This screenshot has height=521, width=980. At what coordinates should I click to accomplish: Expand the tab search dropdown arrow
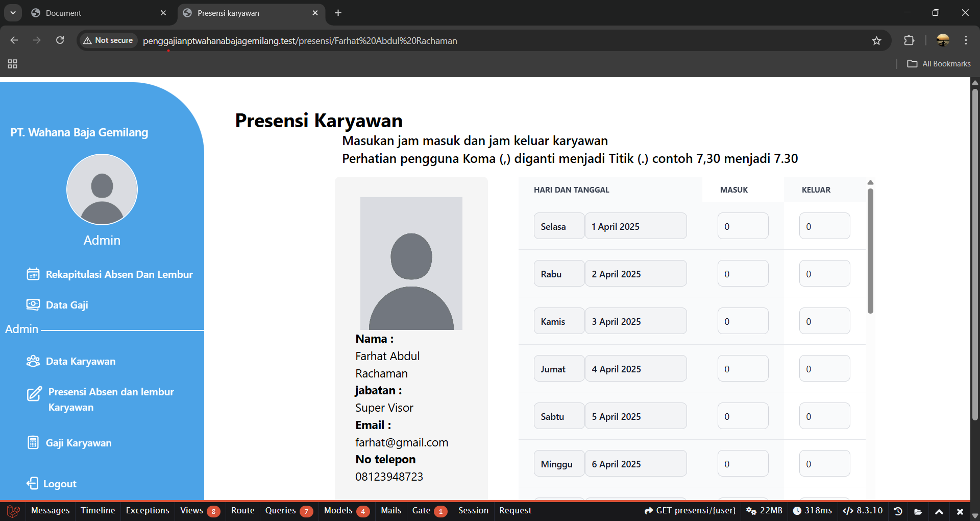[13, 13]
